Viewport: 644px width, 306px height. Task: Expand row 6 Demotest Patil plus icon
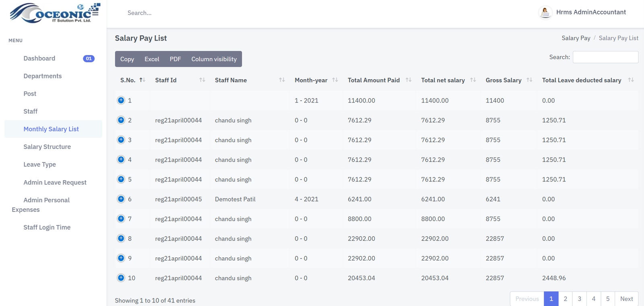121,199
